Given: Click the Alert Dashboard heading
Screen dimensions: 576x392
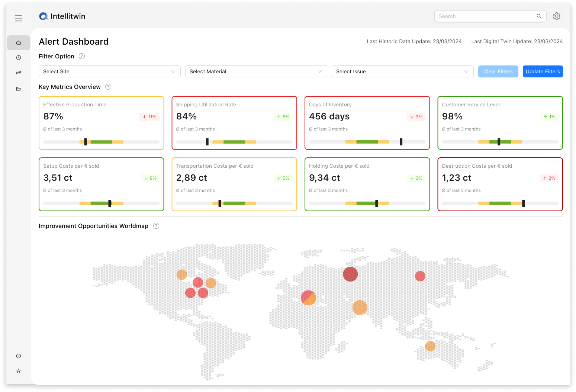Looking at the screenshot, I should coord(74,41).
